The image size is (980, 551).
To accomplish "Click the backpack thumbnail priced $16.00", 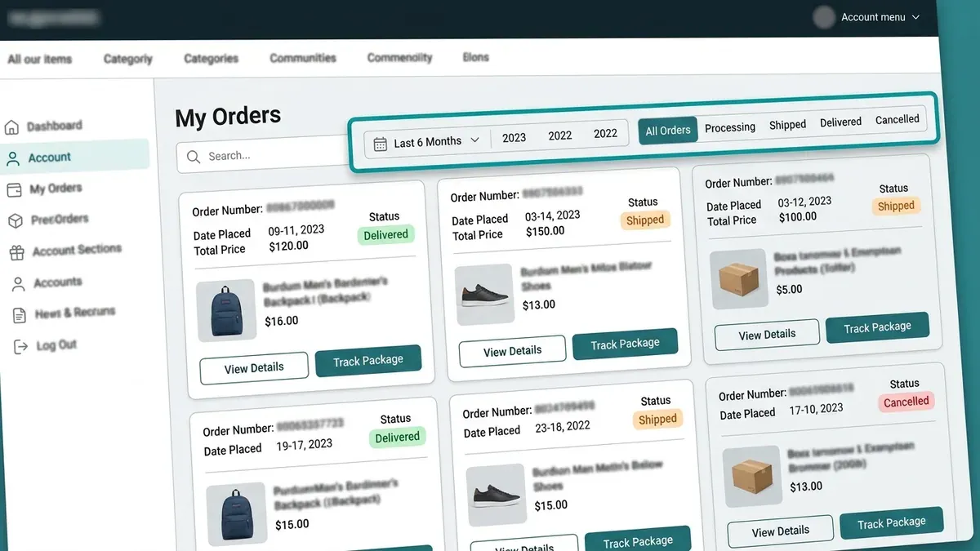I will point(226,311).
